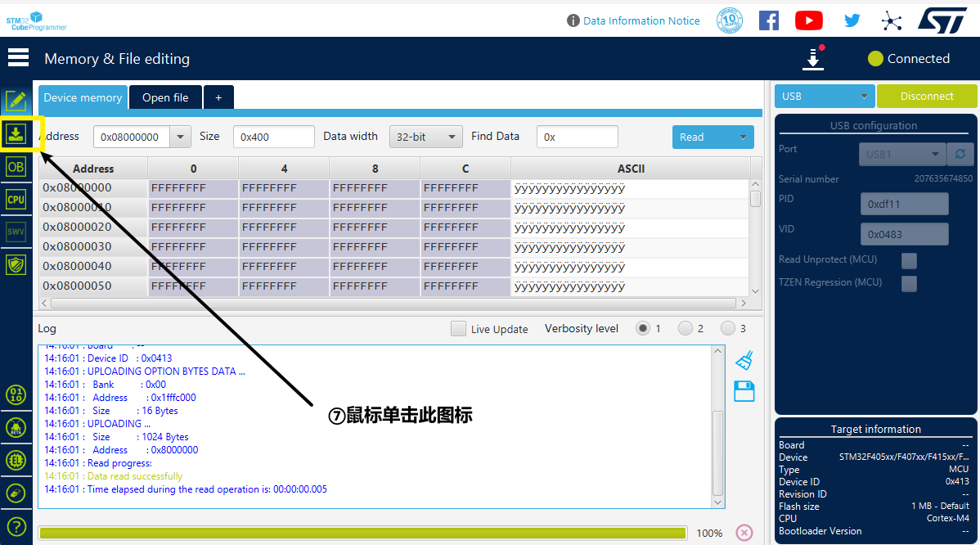Open the help question mark icon
The width and height of the screenshot is (980, 545).
coord(16,526)
